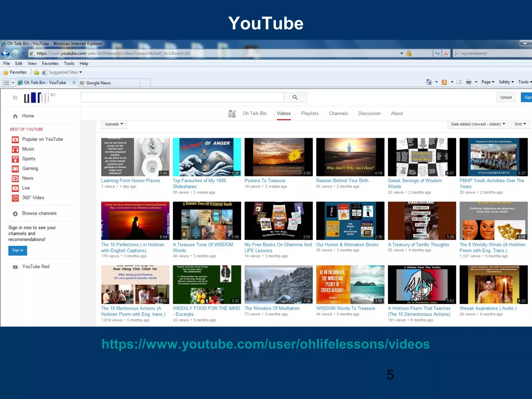Screen dimensions: 532x399
Task: Open the View menu
Action: pos(32,63)
